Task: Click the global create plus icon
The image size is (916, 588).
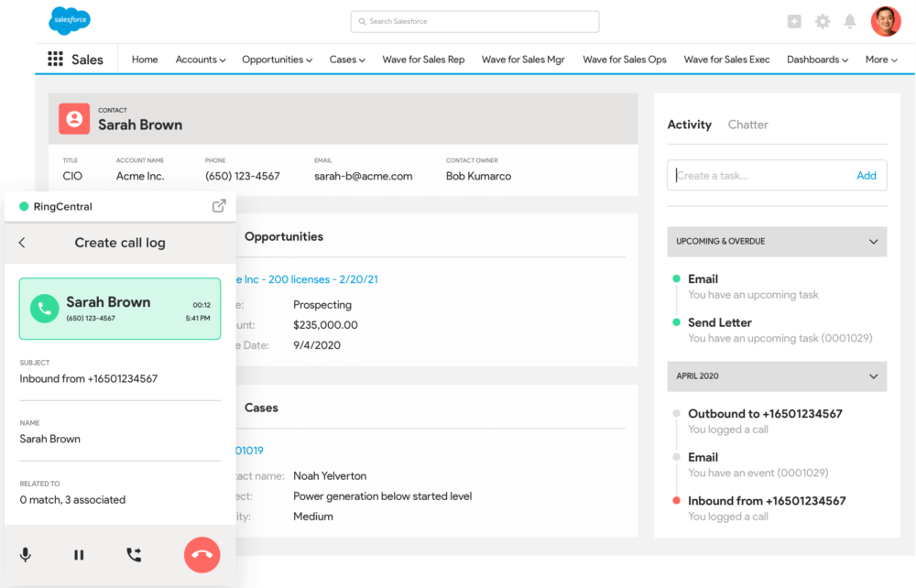Action: pos(793,20)
